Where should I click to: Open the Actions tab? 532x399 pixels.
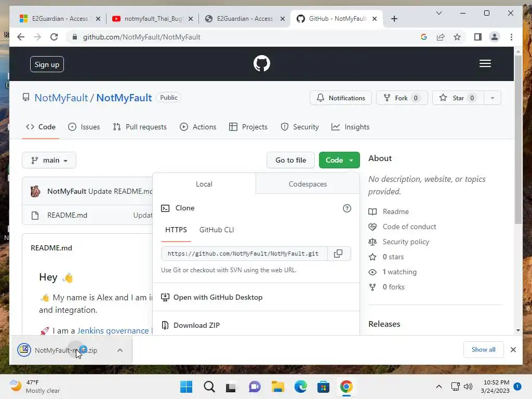pos(198,127)
